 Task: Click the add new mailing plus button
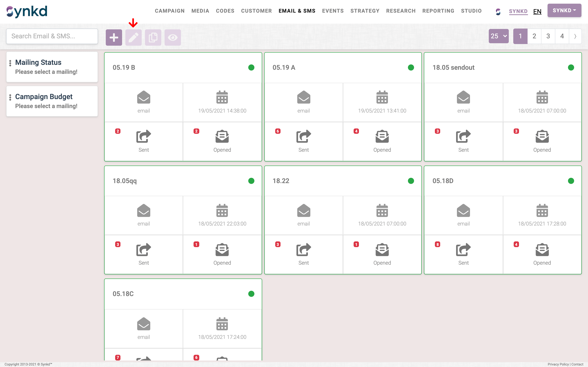point(114,37)
